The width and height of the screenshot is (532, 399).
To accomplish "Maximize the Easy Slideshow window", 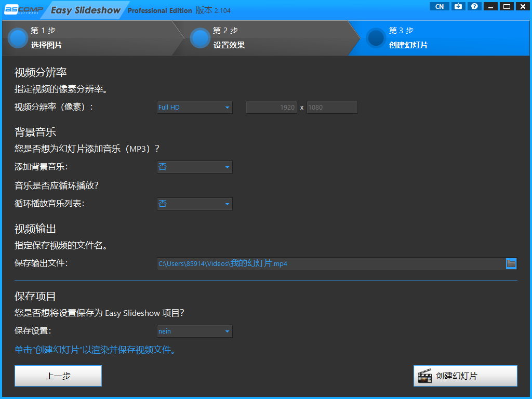I will coord(507,6).
